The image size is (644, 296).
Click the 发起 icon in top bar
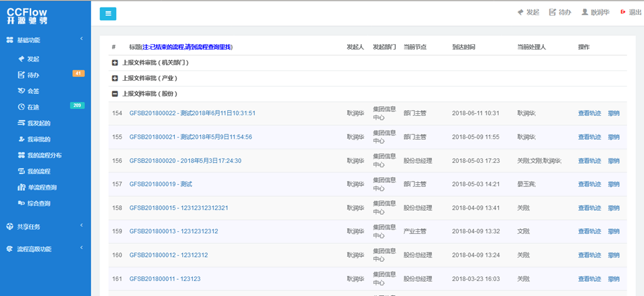[x=521, y=12]
